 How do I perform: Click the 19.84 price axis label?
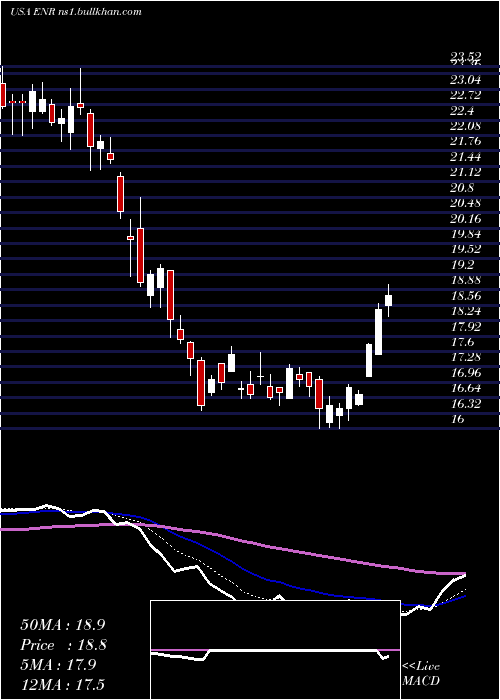point(466,234)
